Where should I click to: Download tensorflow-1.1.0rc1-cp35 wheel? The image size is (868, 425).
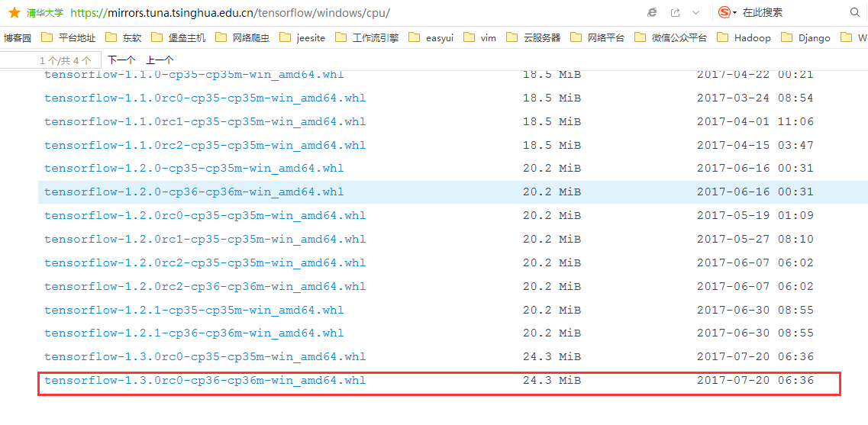tap(205, 121)
